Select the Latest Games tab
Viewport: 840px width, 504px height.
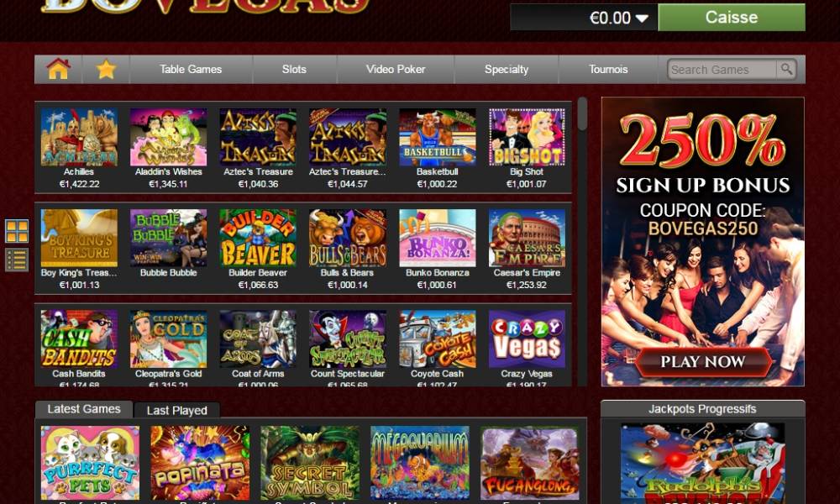click(84, 409)
